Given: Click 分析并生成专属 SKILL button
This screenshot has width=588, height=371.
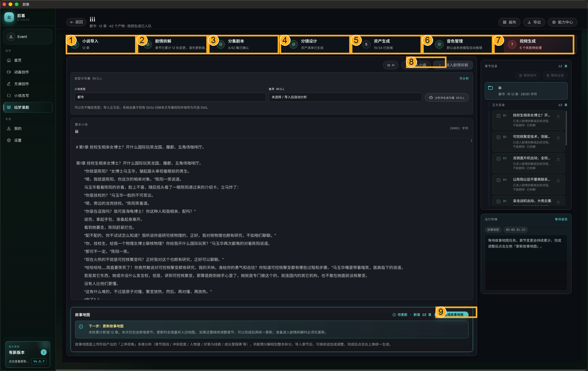Looking at the screenshot, I should [x=447, y=98].
